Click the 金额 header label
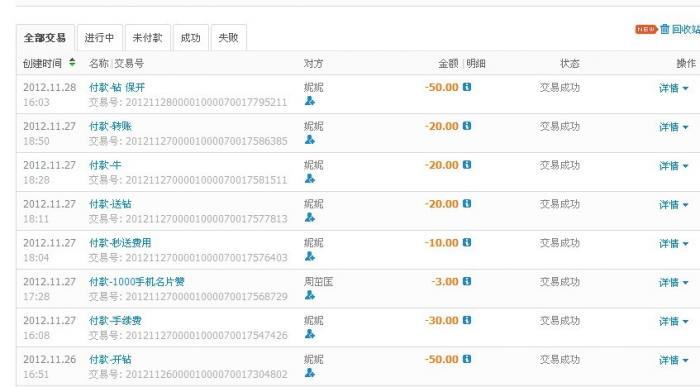This screenshot has width=700, height=387. coord(448,63)
